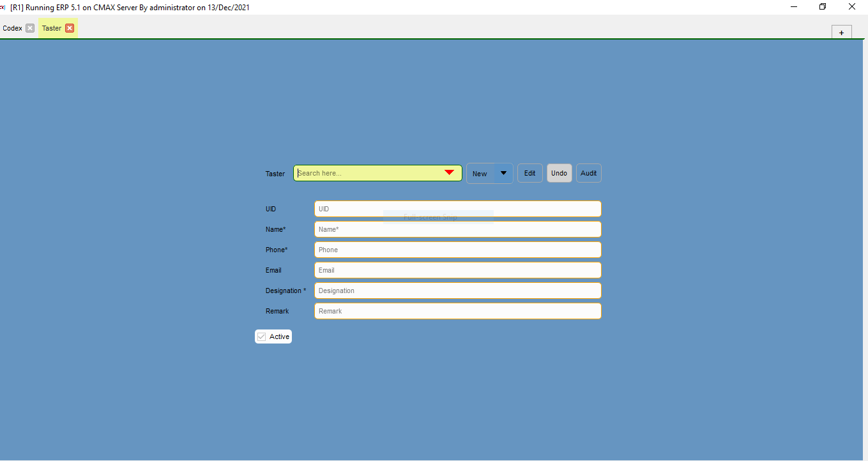Click into the UID input field
Screen dimensions: 868x461
pyautogui.click(x=457, y=209)
